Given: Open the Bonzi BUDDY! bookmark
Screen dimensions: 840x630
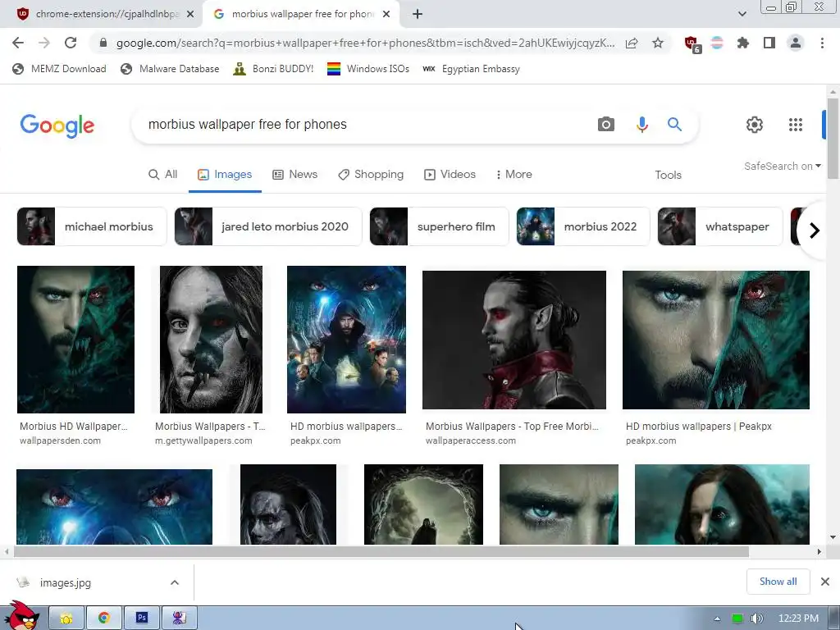Looking at the screenshot, I should [x=273, y=69].
